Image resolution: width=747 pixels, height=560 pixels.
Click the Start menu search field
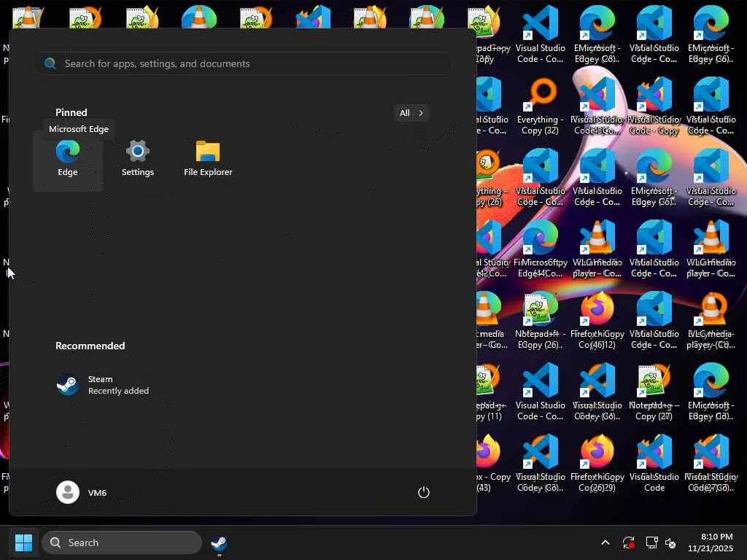(243, 63)
